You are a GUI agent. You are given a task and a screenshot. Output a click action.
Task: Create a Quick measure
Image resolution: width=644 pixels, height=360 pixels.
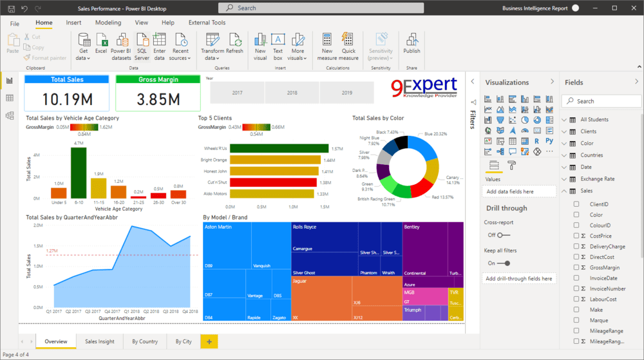click(348, 46)
